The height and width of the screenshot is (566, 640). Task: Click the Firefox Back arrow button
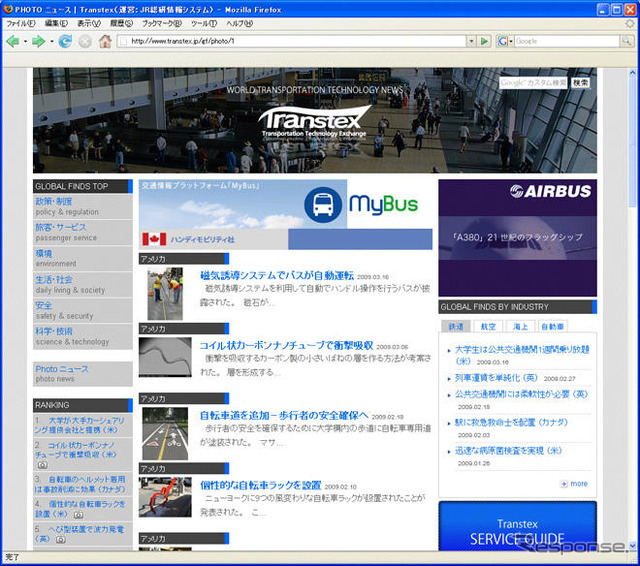tap(13, 41)
